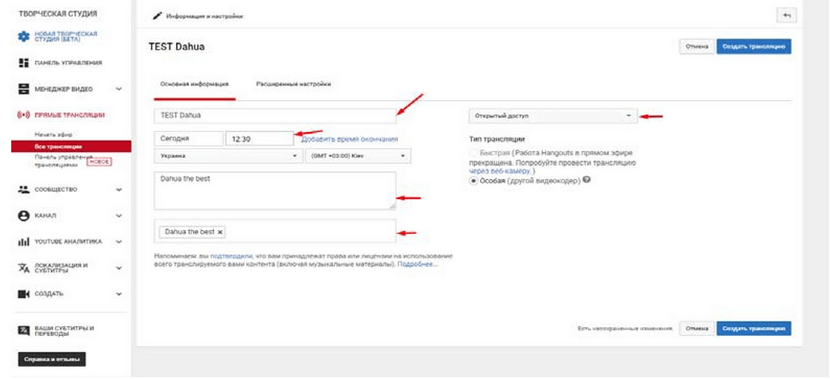This screenshot has width=830, height=379.
Task: Click the your subtitles and translations icon
Action: (23, 331)
